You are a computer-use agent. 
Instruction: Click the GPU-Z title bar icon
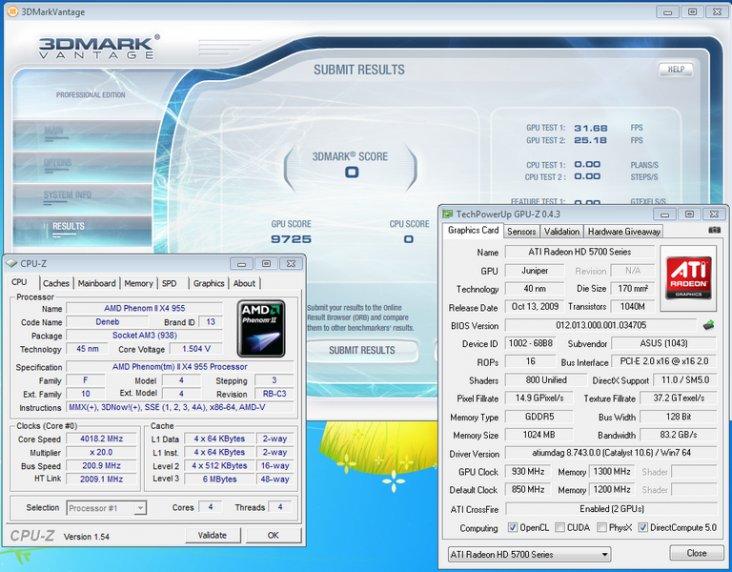447,214
